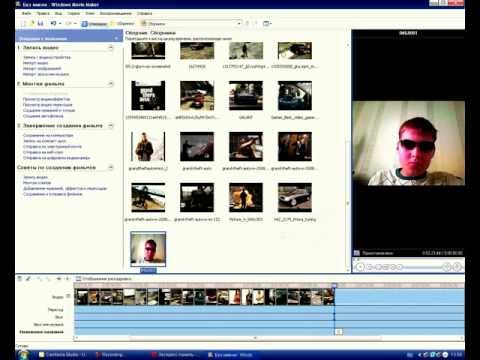Select the webcam man in sunglasses thumbnail

coord(148,249)
